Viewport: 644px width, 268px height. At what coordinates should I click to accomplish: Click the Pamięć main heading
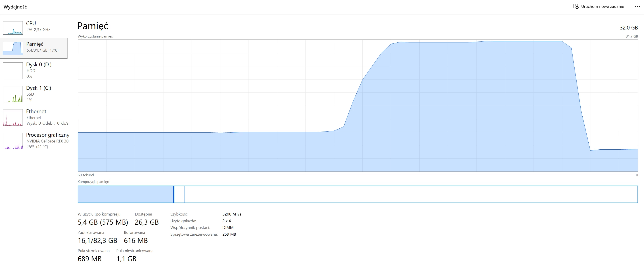pyautogui.click(x=92, y=26)
